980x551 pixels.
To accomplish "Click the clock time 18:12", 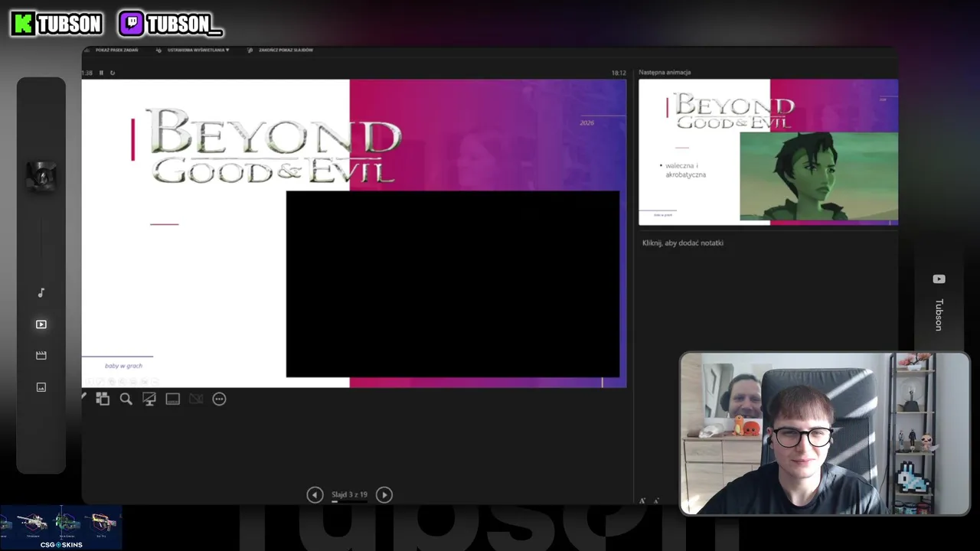I will (619, 73).
